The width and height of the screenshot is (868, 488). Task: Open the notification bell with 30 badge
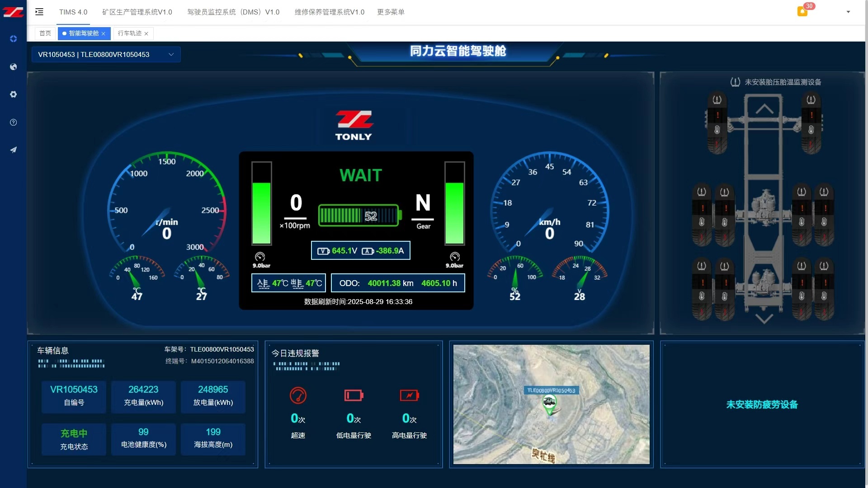pyautogui.click(x=802, y=11)
